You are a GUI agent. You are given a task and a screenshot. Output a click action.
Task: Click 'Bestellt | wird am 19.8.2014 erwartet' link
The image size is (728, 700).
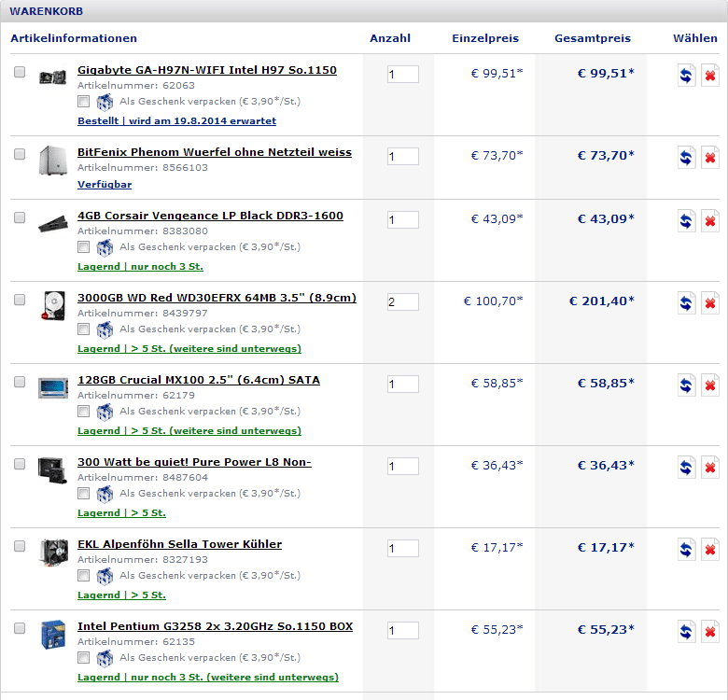click(x=177, y=121)
